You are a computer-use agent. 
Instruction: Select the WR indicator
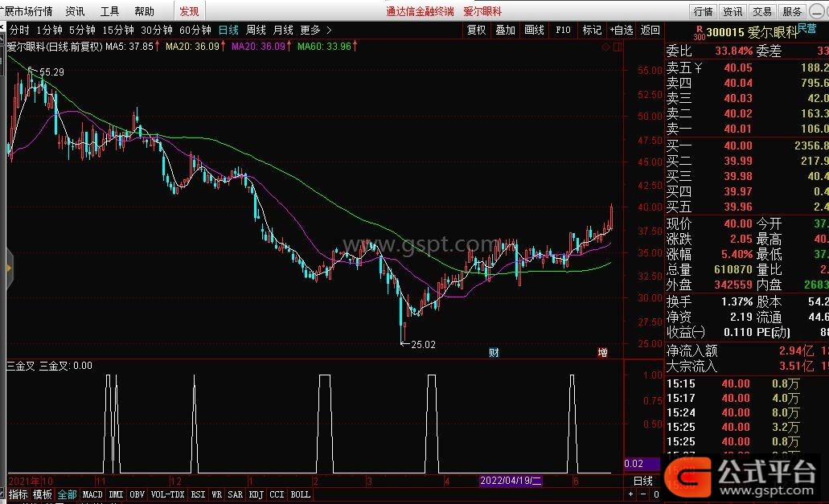click(x=217, y=494)
